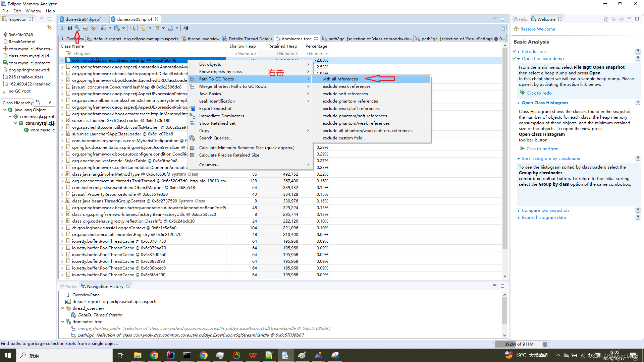Click the Windows Start button

coord(8,355)
